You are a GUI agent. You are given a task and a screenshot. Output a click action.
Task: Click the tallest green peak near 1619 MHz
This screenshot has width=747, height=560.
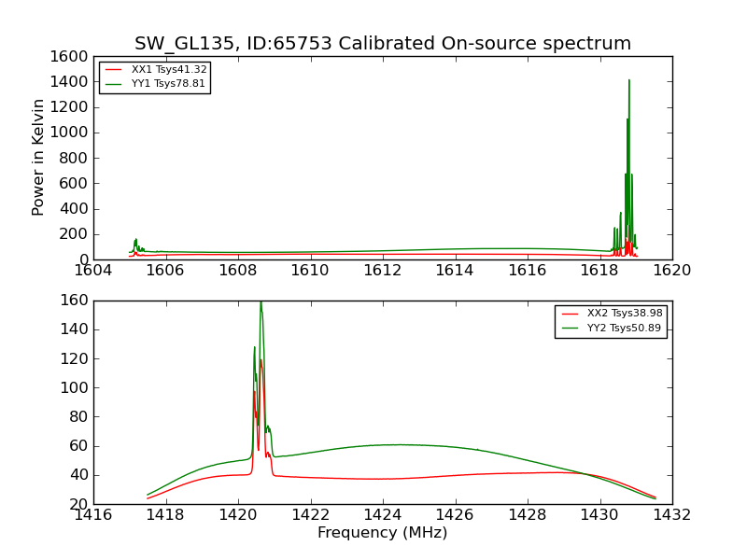pyautogui.click(x=628, y=81)
